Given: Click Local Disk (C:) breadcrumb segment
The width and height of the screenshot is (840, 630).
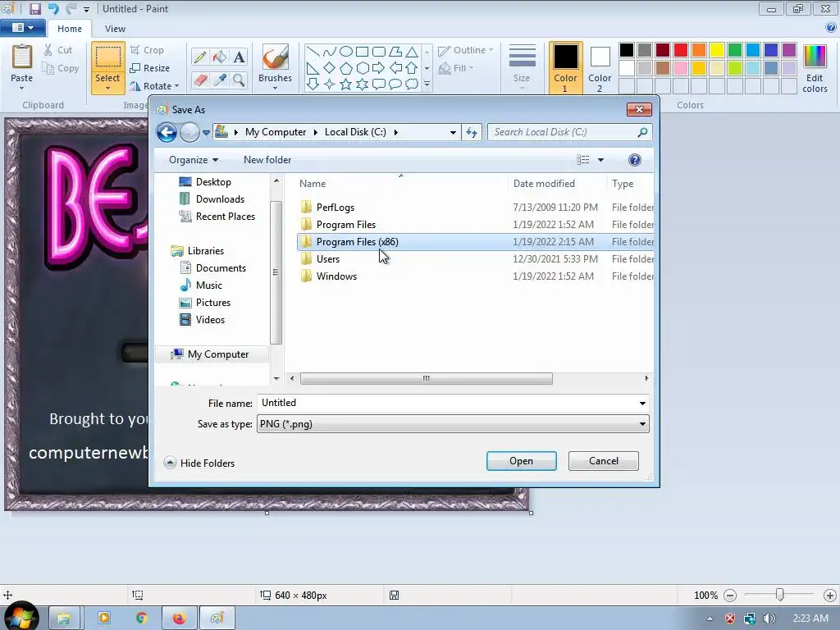Looking at the screenshot, I should coord(355,132).
